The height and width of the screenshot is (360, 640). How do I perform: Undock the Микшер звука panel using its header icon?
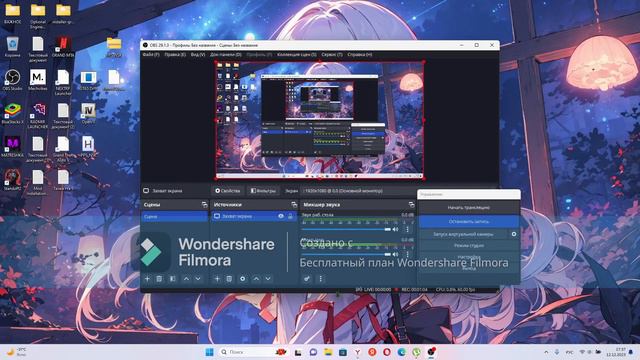coord(411,204)
